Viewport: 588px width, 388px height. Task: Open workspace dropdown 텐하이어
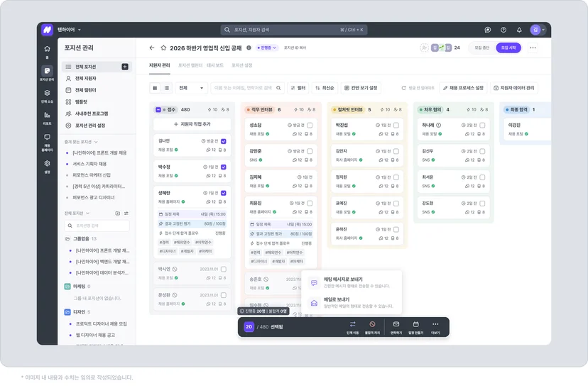pos(69,30)
